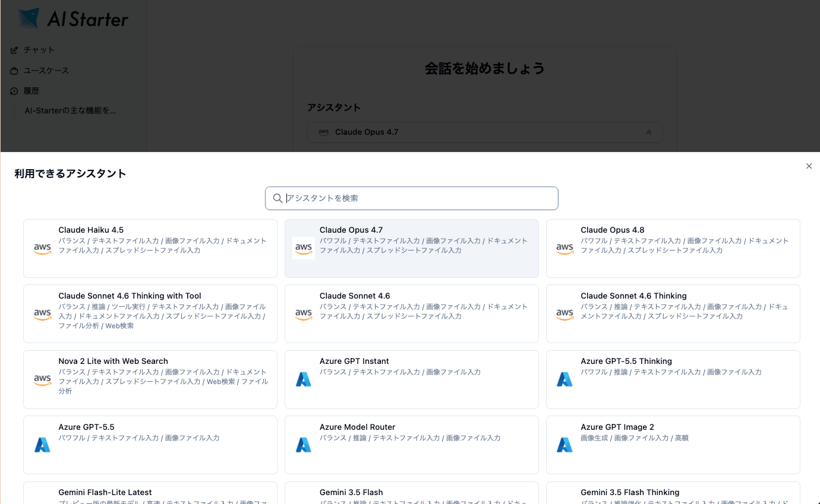Click the 利用できるアシスタント heading
This screenshot has height=504, width=820.
point(70,174)
